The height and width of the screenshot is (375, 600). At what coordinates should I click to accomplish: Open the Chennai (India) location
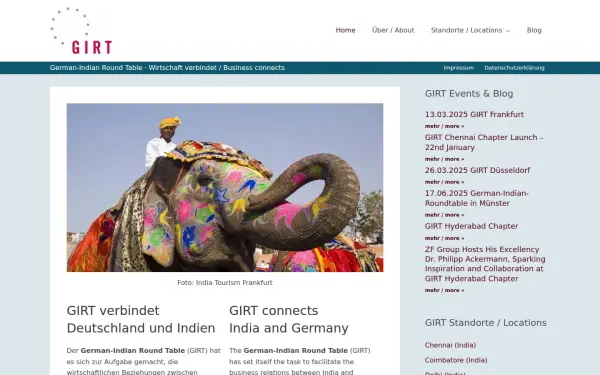[450, 345]
